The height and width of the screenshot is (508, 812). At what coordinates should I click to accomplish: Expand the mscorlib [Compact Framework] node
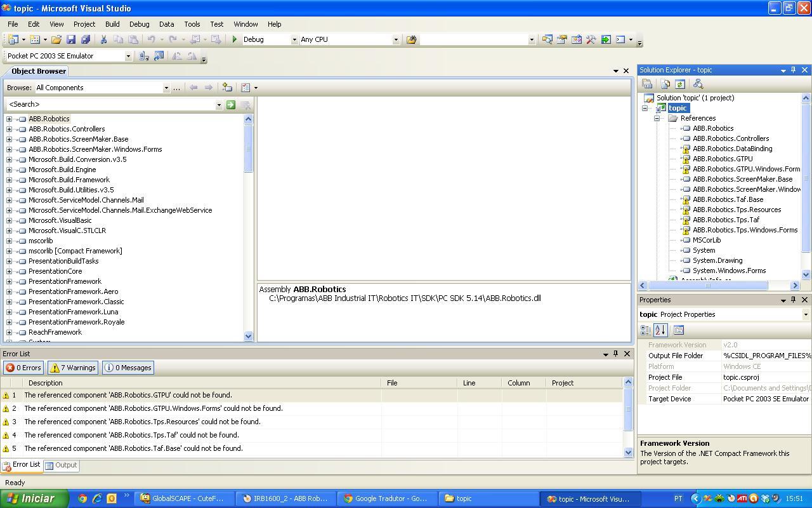point(9,251)
